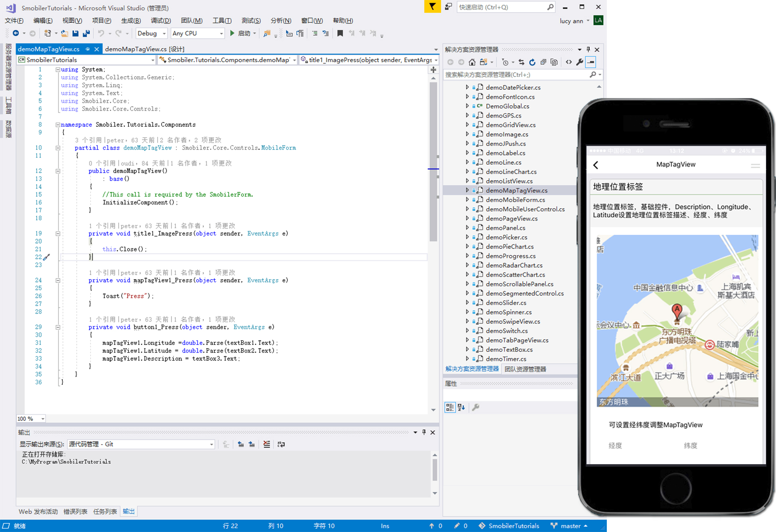Click the Go to Next Message output icon
Viewport: 776px width, 532px height.
click(252, 444)
